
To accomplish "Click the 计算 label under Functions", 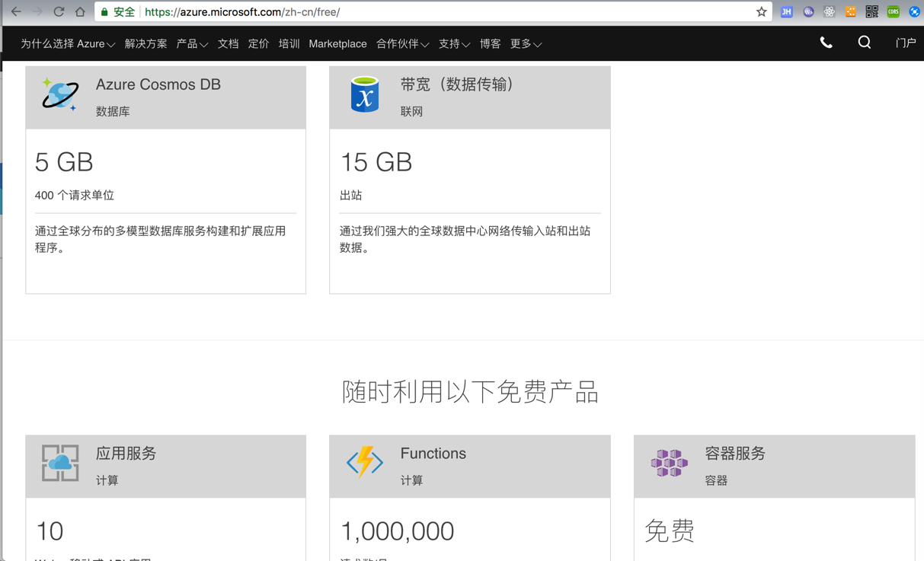I will tap(411, 480).
